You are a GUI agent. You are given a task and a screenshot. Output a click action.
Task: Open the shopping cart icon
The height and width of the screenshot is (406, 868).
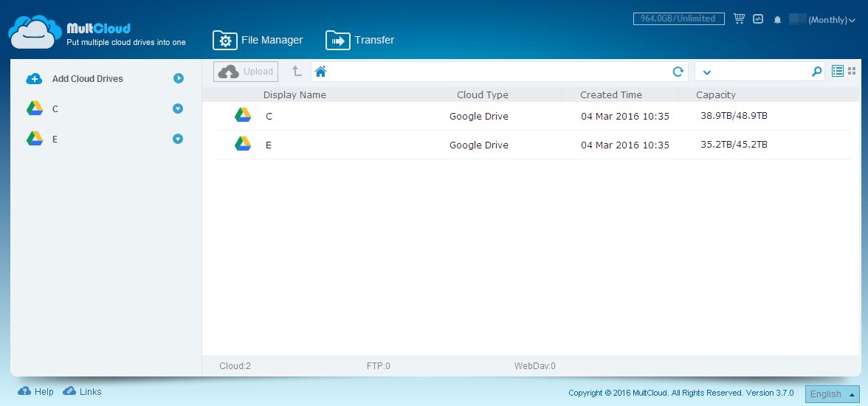[x=739, y=19]
